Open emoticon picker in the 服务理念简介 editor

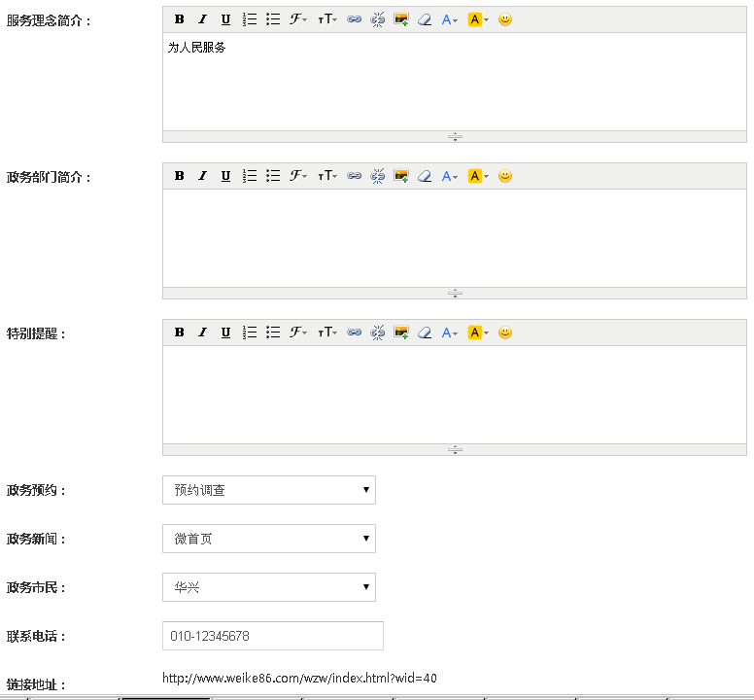tap(505, 19)
